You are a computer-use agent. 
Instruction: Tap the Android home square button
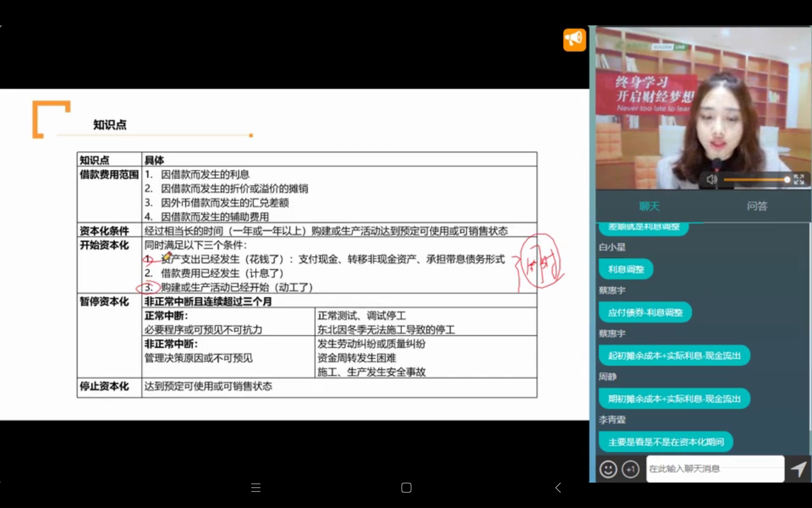[406, 488]
